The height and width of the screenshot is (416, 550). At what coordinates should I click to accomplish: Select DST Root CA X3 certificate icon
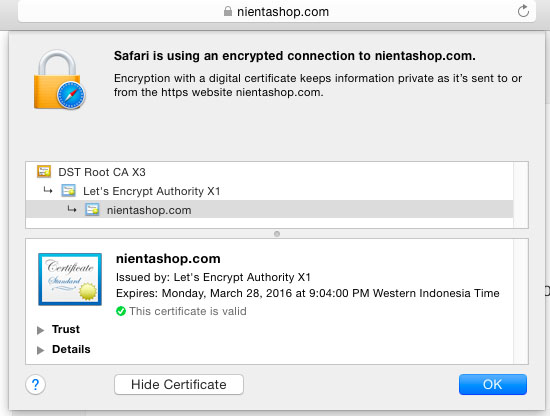[44, 172]
